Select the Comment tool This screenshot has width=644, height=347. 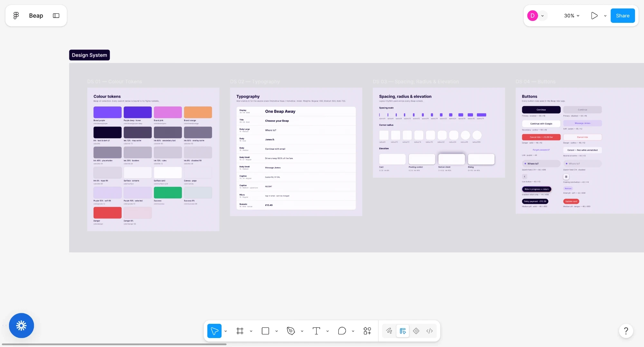342,331
